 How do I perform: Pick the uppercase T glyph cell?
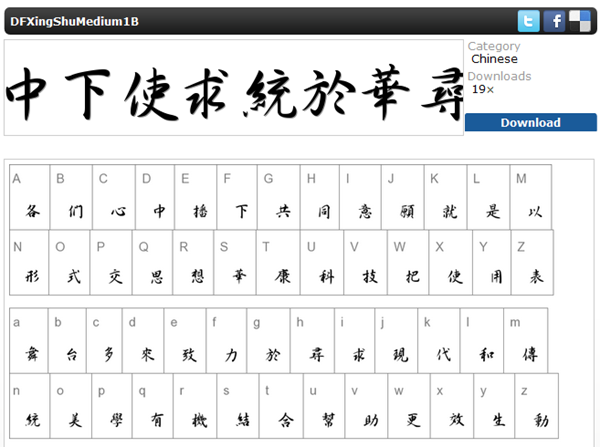coord(279,263)
